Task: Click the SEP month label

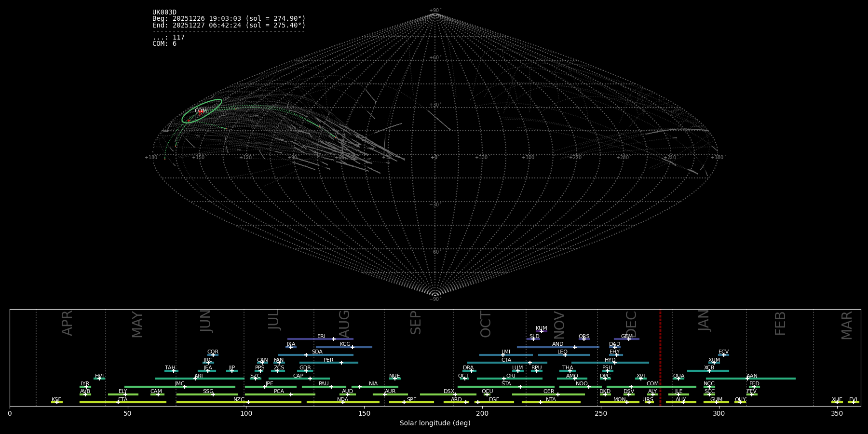Action: (x=416, y=323)
